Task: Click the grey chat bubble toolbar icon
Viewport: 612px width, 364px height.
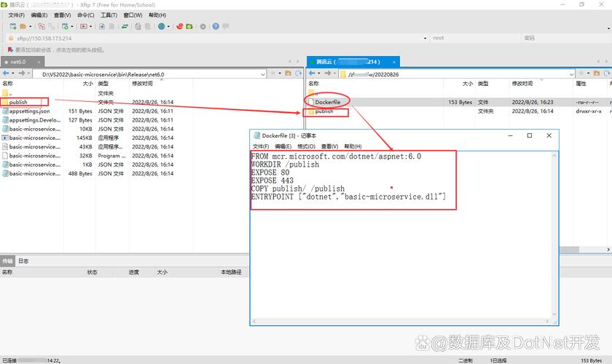Action: click(x=226, y=26)
